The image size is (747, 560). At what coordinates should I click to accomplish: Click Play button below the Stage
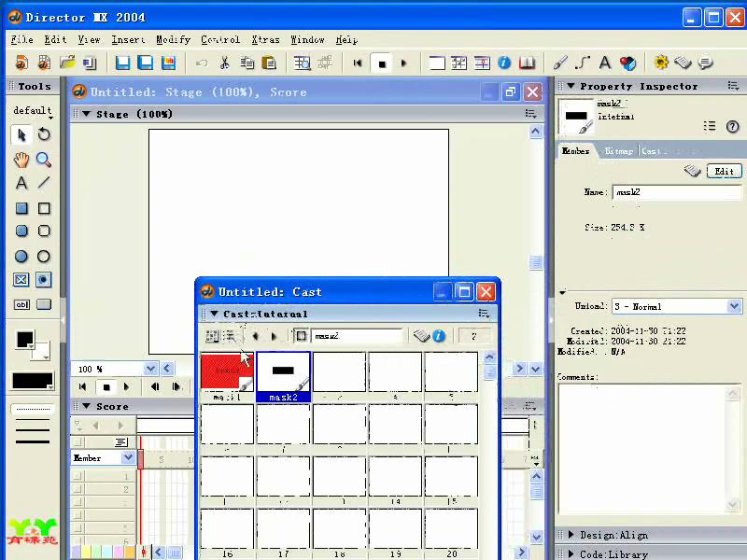click(126, 386)
